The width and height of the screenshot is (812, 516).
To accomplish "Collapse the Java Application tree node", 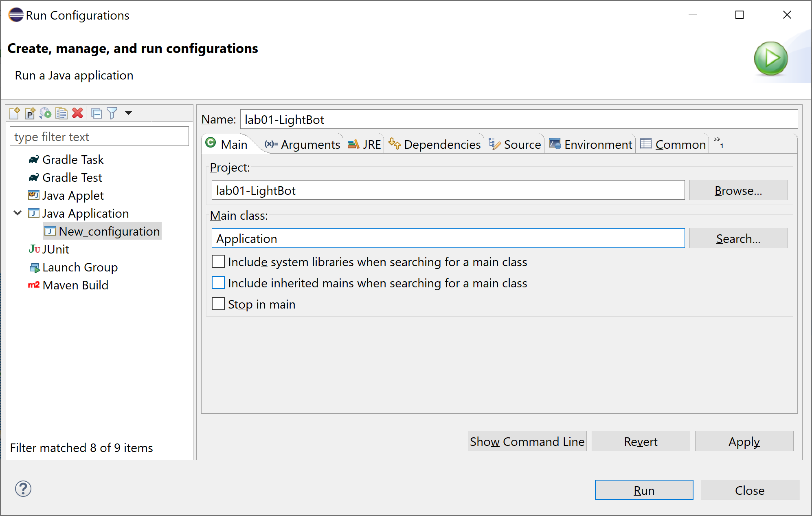I will [x=18, y=213].
